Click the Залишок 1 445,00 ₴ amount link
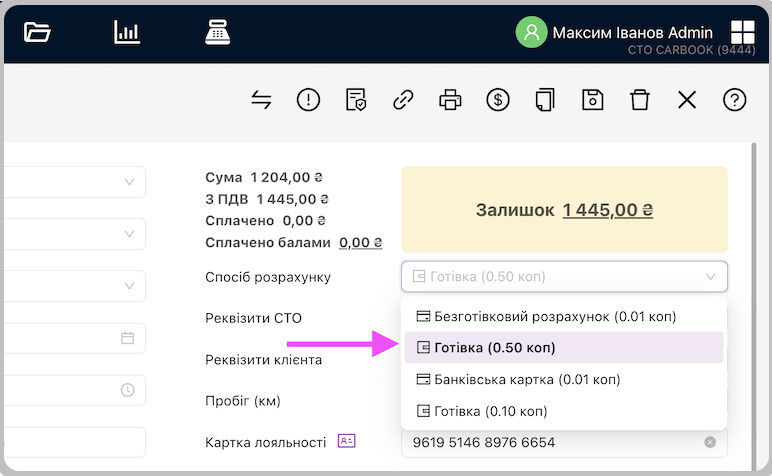This screenshot has width=772, height=476. (x=607, y=210)
